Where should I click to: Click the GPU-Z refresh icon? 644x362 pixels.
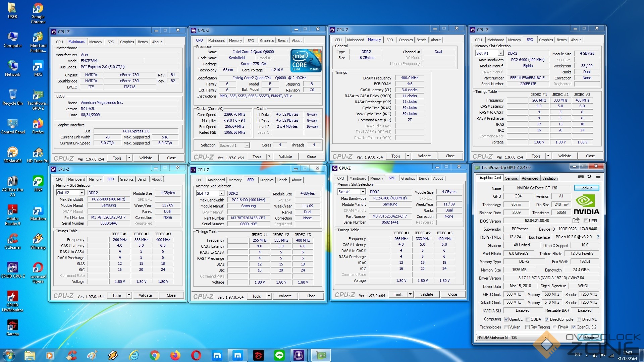[589, 176]
